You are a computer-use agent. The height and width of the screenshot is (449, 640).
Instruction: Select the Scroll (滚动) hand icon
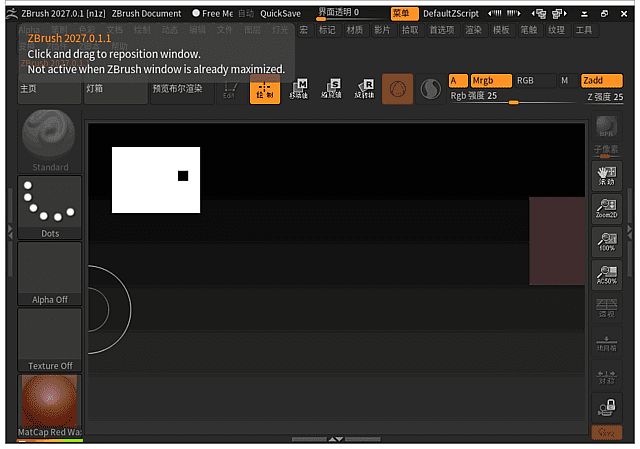[x=607, y=176]
